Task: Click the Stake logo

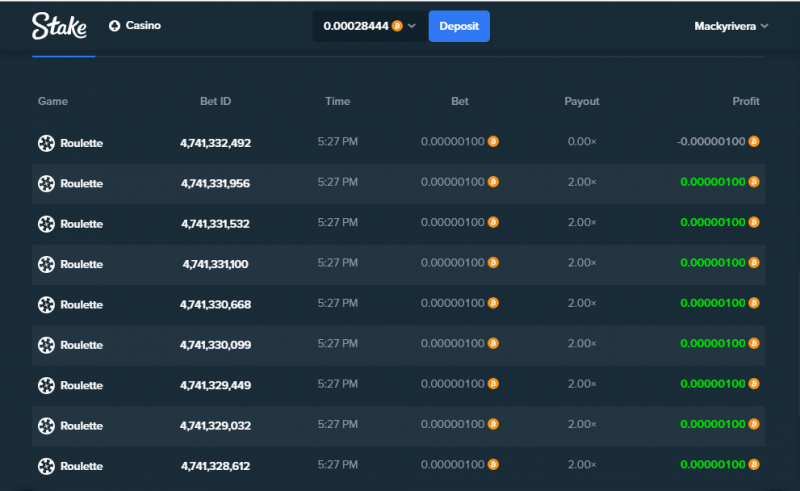Action: point(59,26)
